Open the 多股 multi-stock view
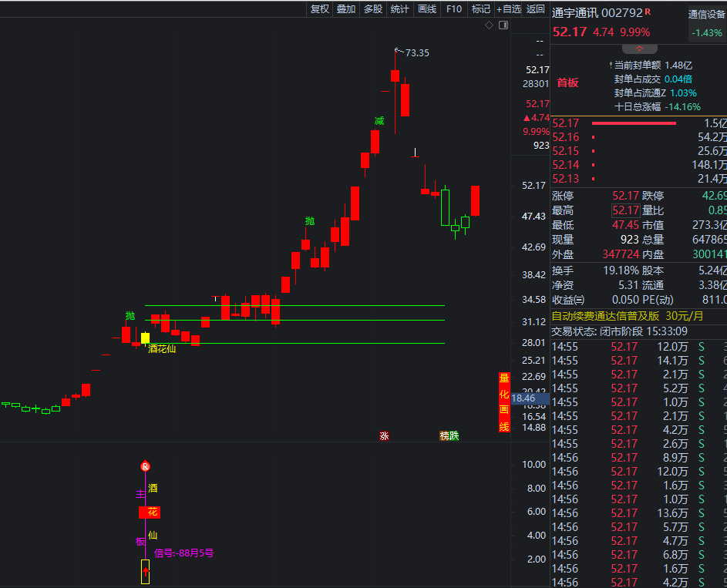 click(x=373, y=9)
